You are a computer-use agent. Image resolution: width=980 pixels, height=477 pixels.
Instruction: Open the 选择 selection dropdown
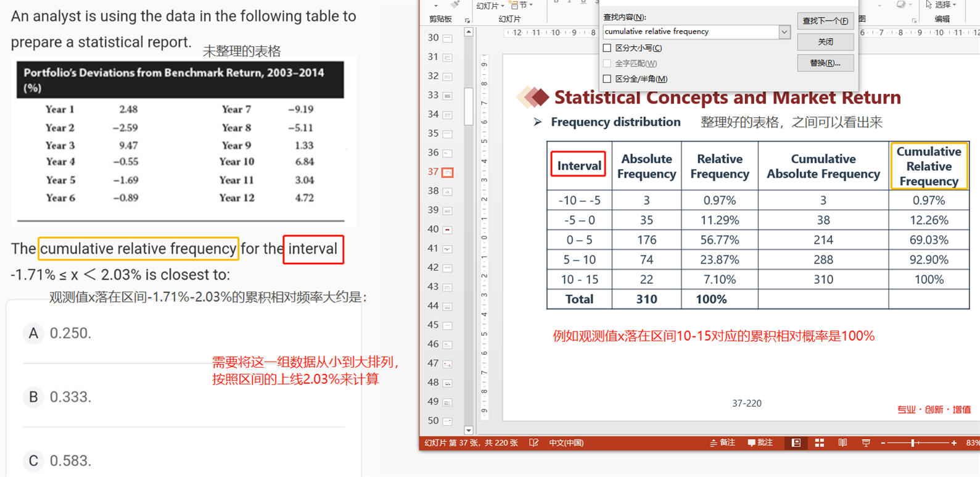[x=941, y=5]
